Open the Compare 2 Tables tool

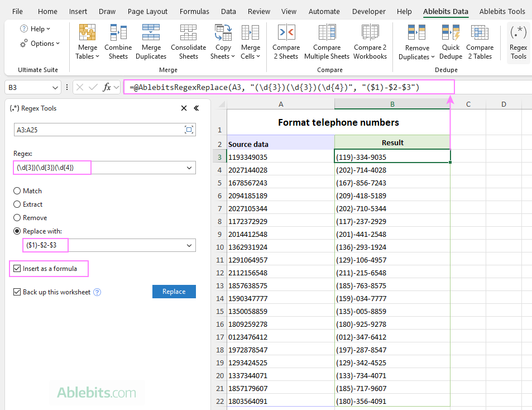pyautogui.click(x=480, y=42)
